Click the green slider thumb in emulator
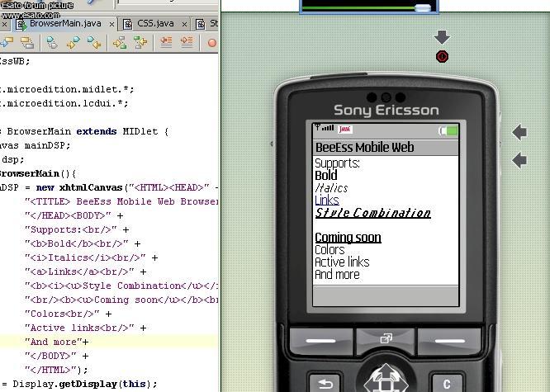The width and height of the screenshot is (550, 392). [422, 7]
